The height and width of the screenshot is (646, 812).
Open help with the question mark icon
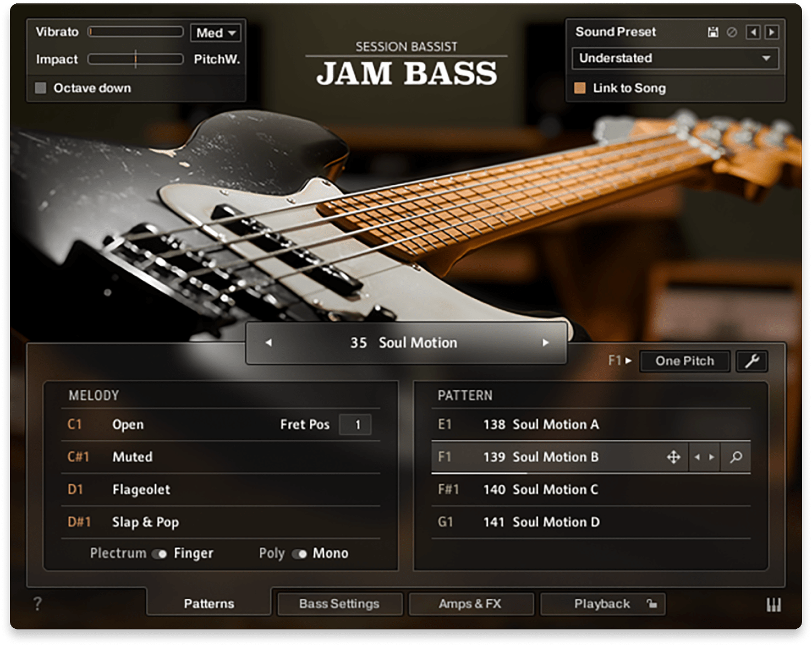click(x=37, y=604)
